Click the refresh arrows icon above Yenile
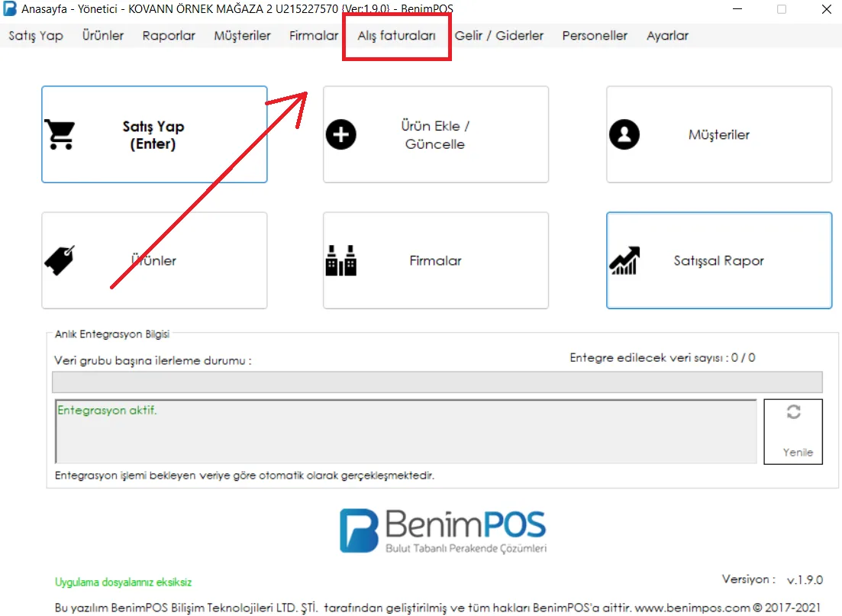Image resolution: width=842 pixels, height=616 pixels. click(x=793, y=412)
